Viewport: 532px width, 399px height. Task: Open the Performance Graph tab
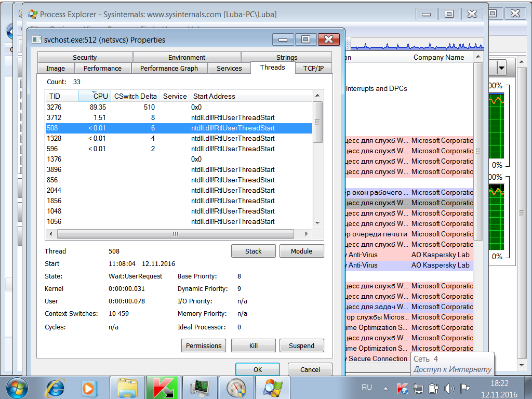coord(169,68)
